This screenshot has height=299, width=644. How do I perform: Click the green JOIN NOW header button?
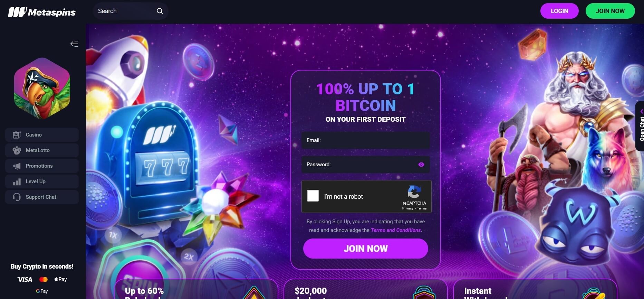(x=610, y=11)
